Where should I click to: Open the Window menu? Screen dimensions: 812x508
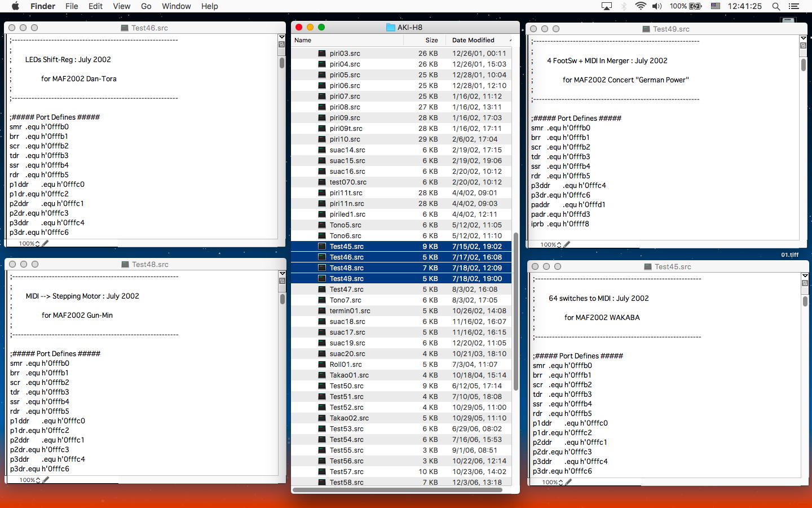pyautogui.click(x=176, y=6)
